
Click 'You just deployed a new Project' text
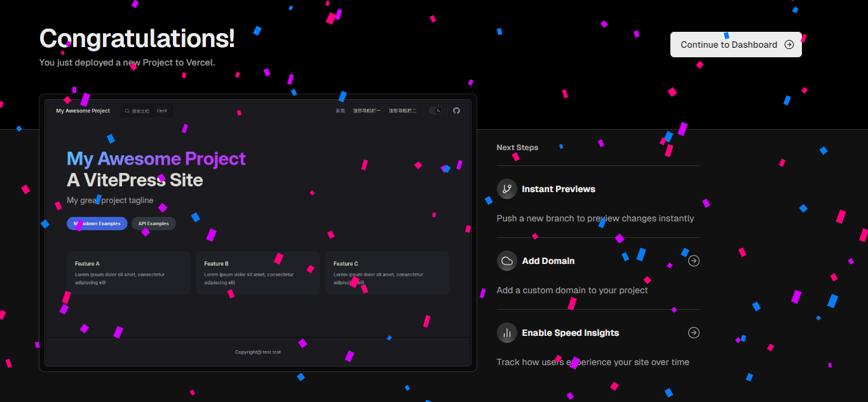[x=127, y=62]
